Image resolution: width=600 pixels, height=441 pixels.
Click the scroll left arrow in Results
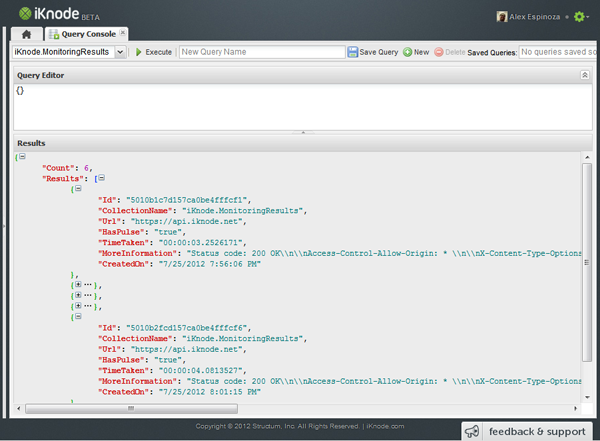point(19,408)
